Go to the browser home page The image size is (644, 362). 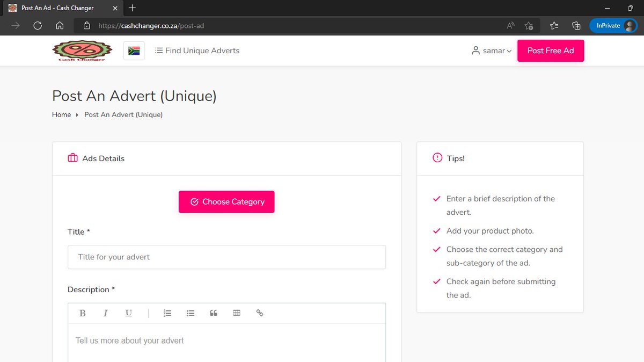tap(60, 25)
